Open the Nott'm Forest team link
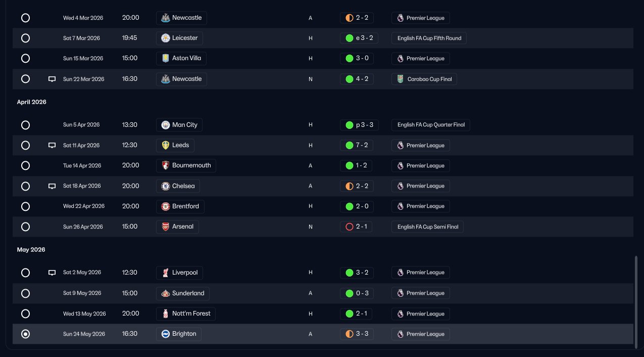 pos(186,314)
